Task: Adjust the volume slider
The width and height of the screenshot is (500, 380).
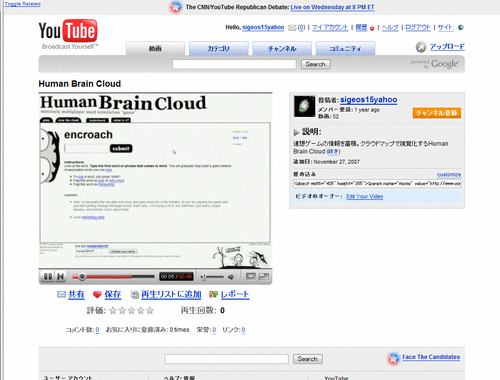Action: click(212, 277)
